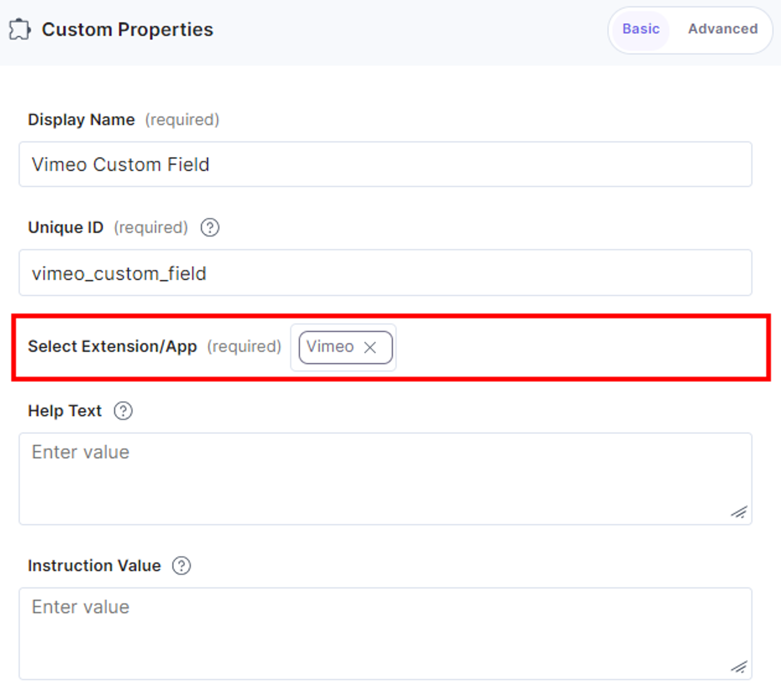Focus the Help Text textarea

tap(385, 479)
